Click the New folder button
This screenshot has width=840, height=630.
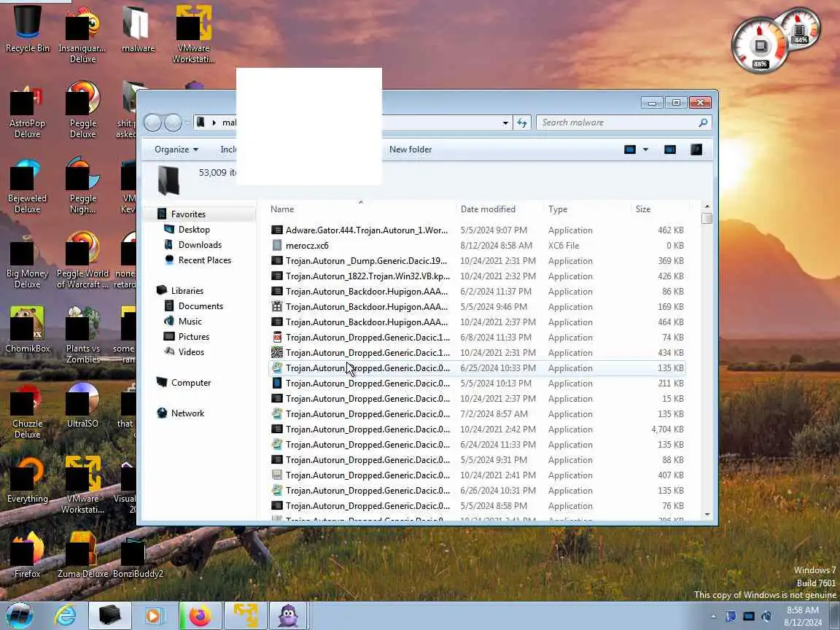[411, 149]
